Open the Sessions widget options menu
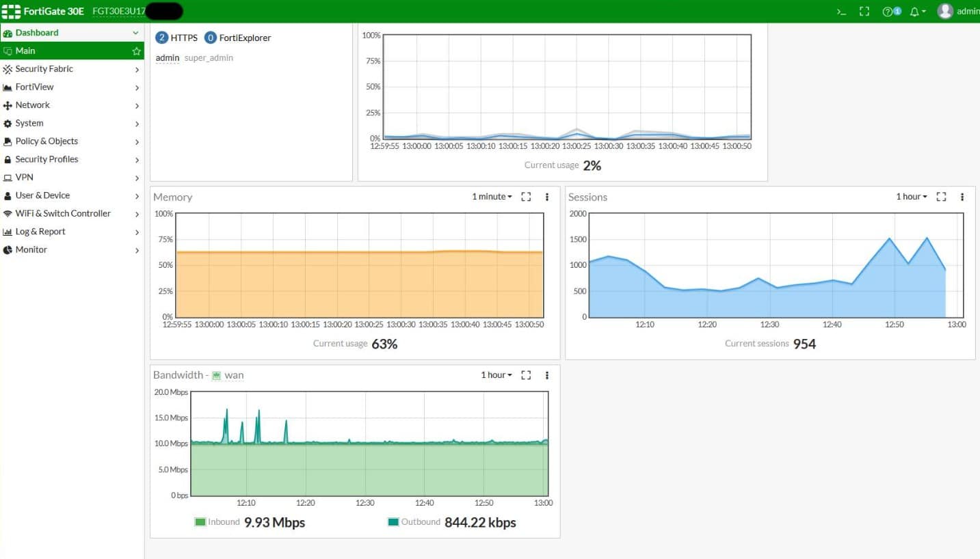Viewport: 980px width, 559px height. click(x=962, y=197)
